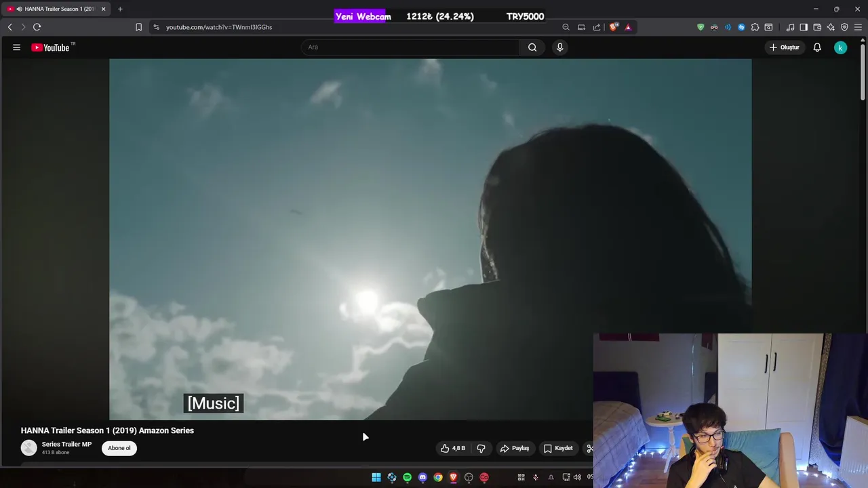This screenshot has height=488, width=868.
Task: Dislike the video with thumbs down
Action: click(x=481, y=448)
